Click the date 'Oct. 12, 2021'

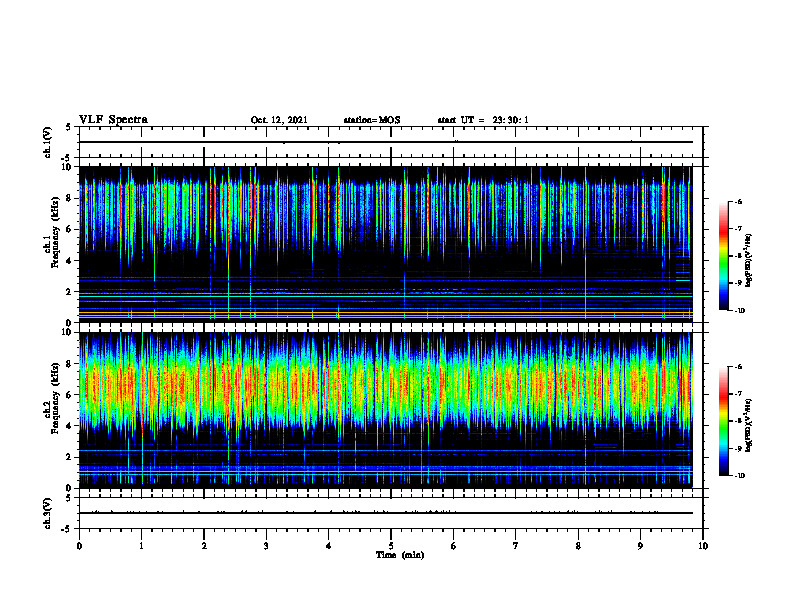point(279,120)
